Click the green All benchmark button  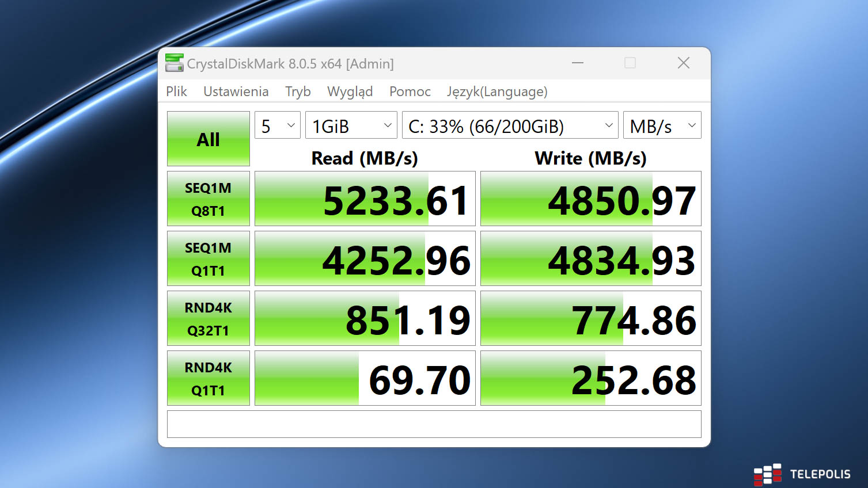208,139
